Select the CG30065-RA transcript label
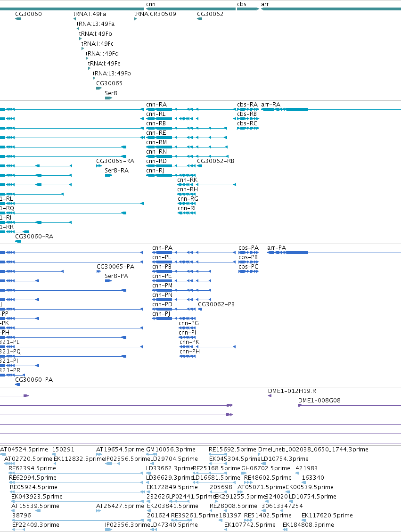This screenshot has height=532, width=401. [115, 161]
